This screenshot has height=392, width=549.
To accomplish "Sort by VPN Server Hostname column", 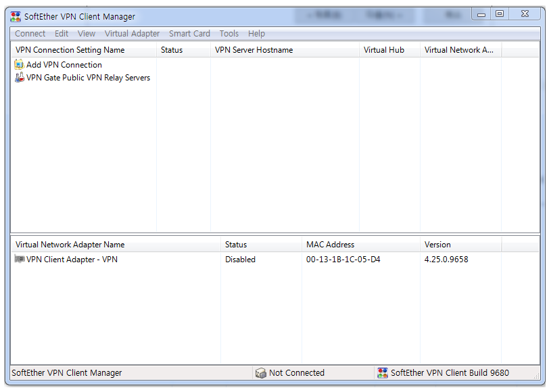I will (285, 50).
